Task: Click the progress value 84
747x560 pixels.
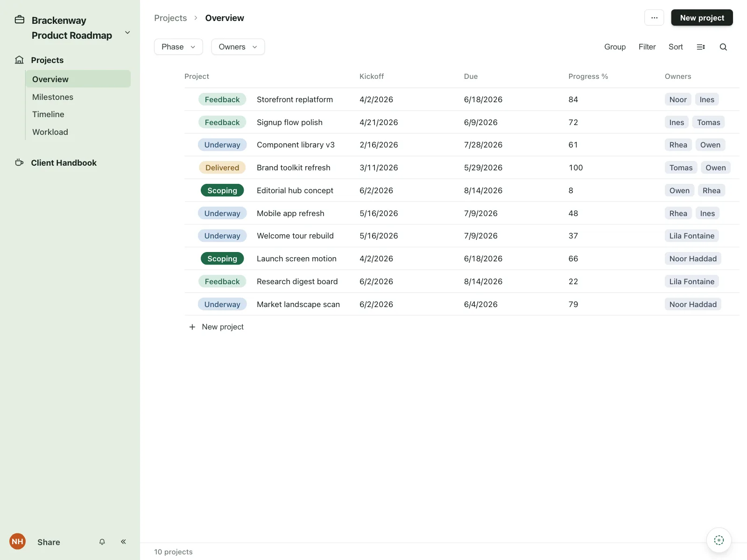Action: coord(573,99)
